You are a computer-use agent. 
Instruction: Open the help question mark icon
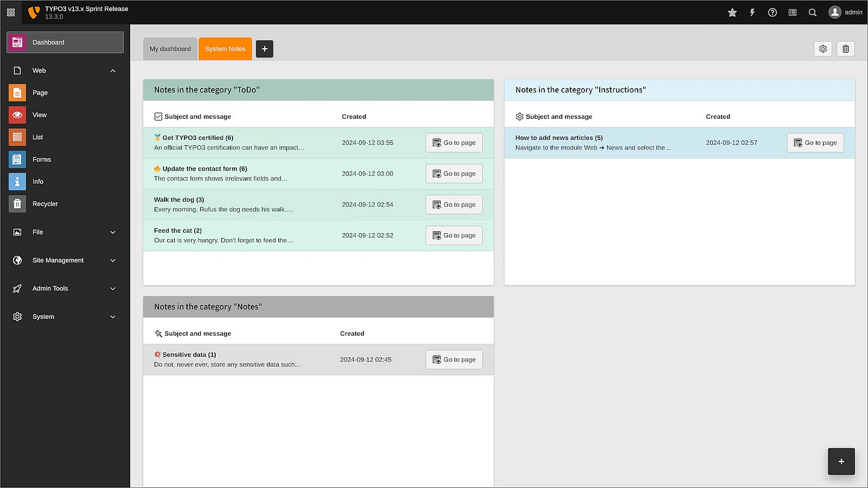click(772, 13)
